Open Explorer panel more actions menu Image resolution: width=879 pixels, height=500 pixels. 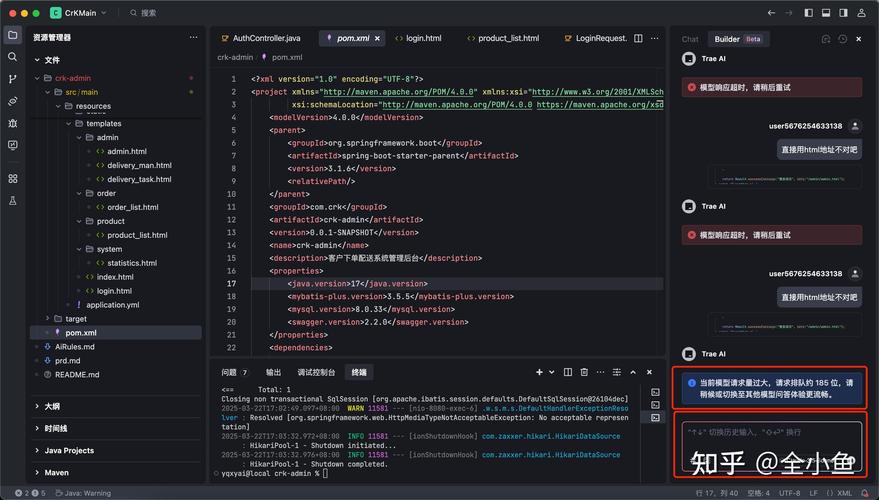(193, 38)
